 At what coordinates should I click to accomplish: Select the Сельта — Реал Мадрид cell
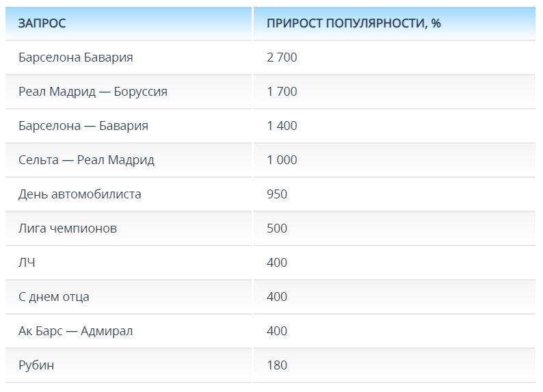coord(86,160)
